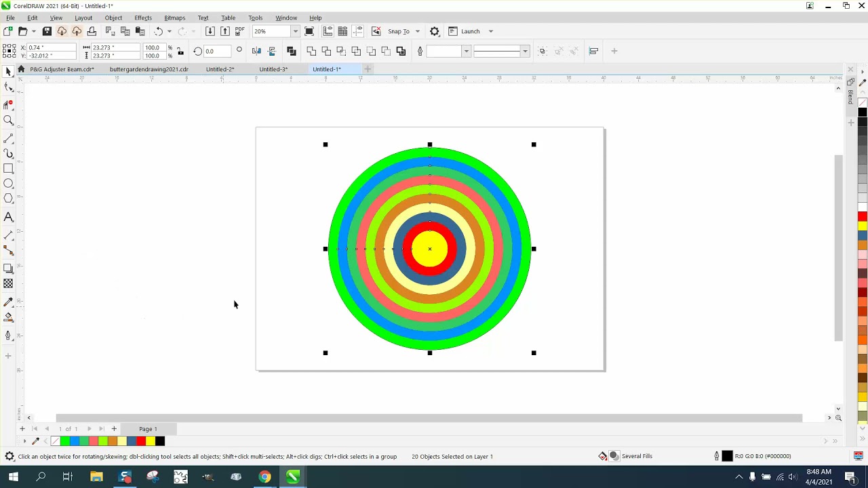This screenshot has height=488, width=868.
Task: Select the Drop Shadow tool in the toolbox
Action: [x=8, y=268]
